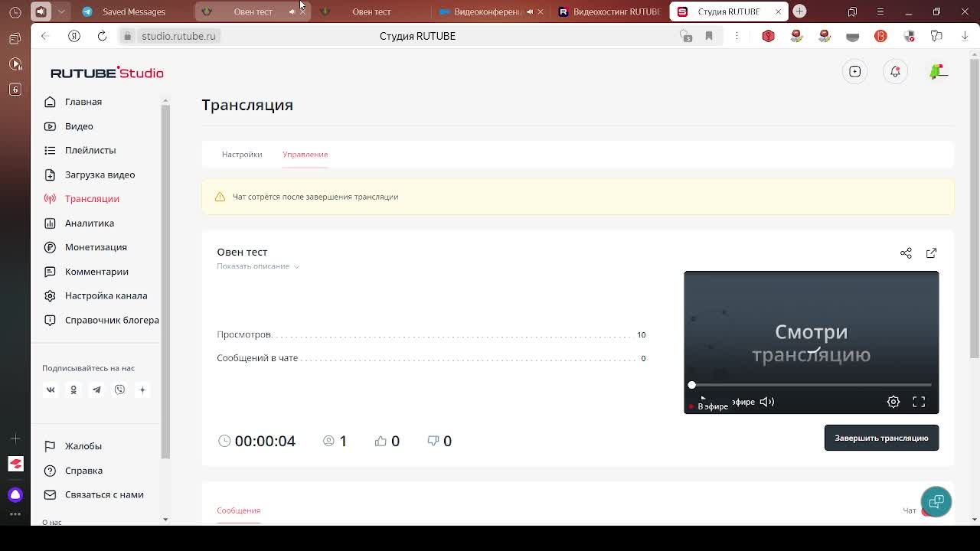980x551 pixels.
Task: Click the red shield extension icon
Action: [768, 36]
